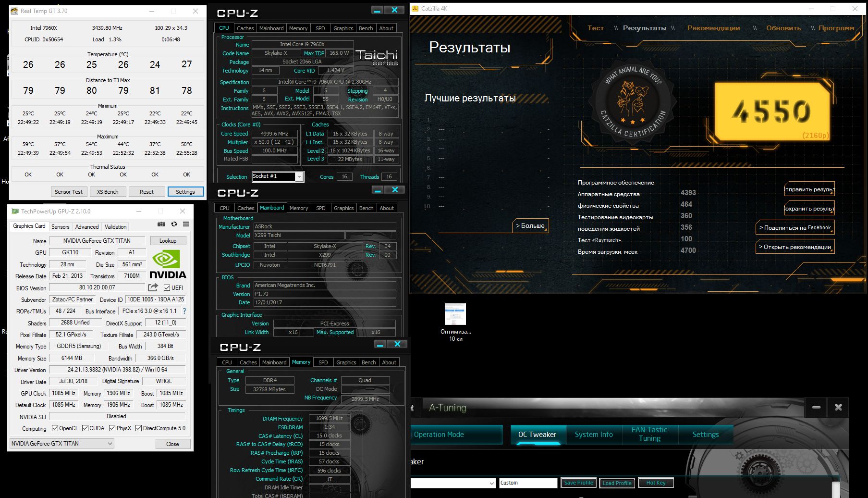Screen dimensions: 868x498
Task: Click Открыть рекомендации button
Action: (795, 247)
